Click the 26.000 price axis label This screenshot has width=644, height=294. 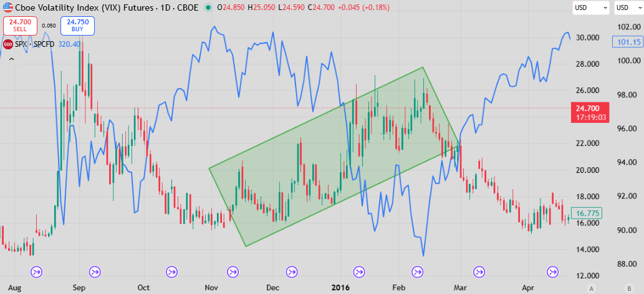pos(588,91)
